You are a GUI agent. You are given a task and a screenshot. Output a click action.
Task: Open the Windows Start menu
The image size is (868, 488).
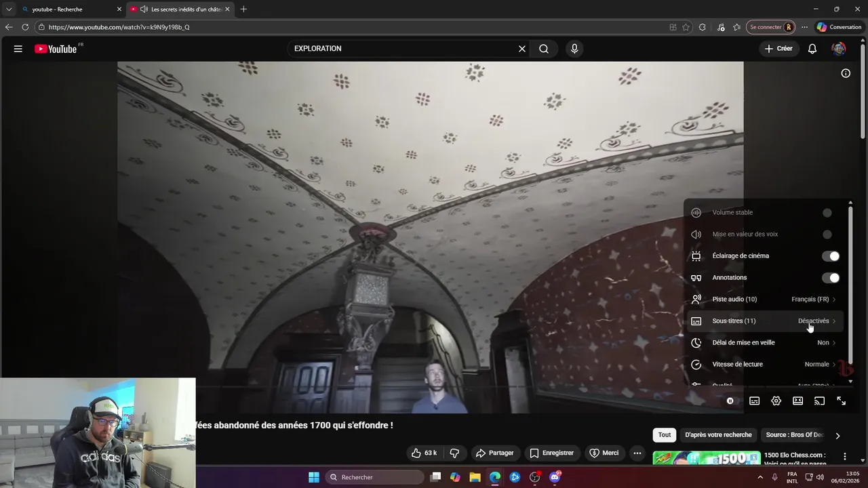[314, 477]
